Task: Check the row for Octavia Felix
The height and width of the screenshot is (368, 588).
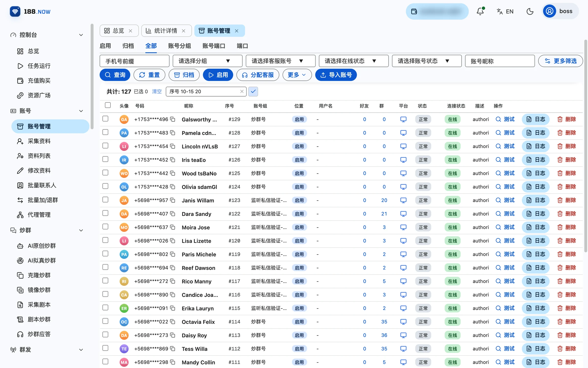Action: pyautogui.click(x=105, y=321)
